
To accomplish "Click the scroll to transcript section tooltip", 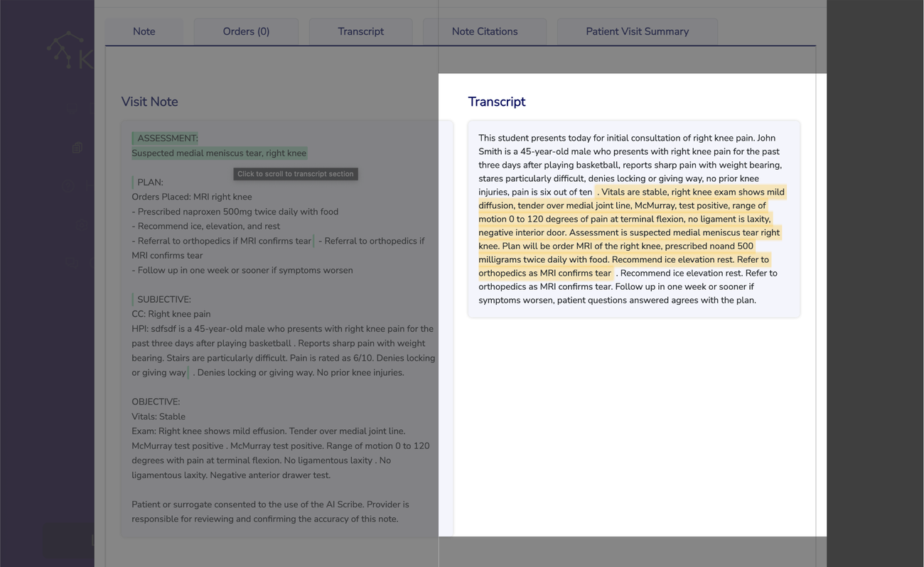I will pyautogui.click(x=295, y=173).
